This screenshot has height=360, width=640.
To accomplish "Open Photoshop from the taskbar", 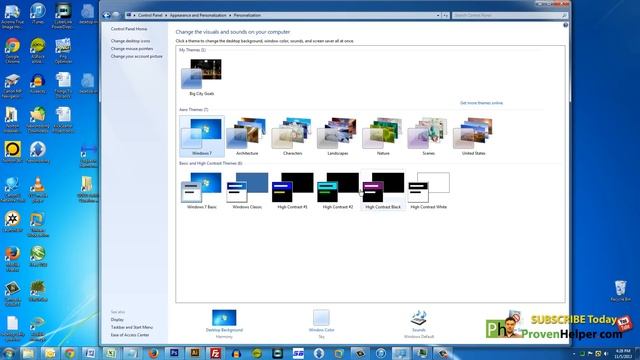I will click(x=174, y=353).
